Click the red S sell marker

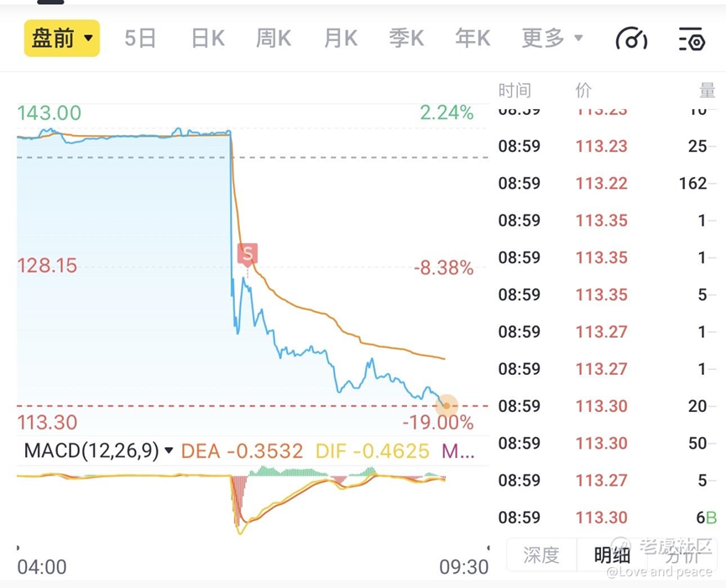[x=248, y=254]
